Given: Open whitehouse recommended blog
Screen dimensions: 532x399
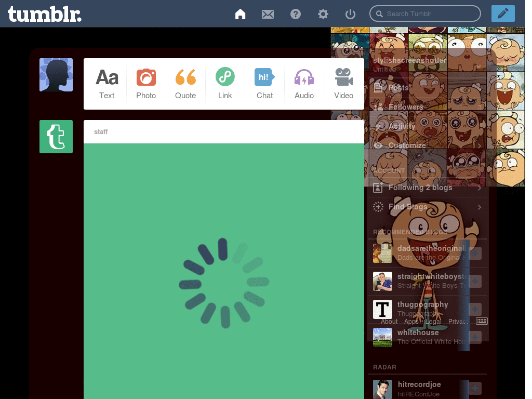Looking at the screenshot, I should (418, 333).
